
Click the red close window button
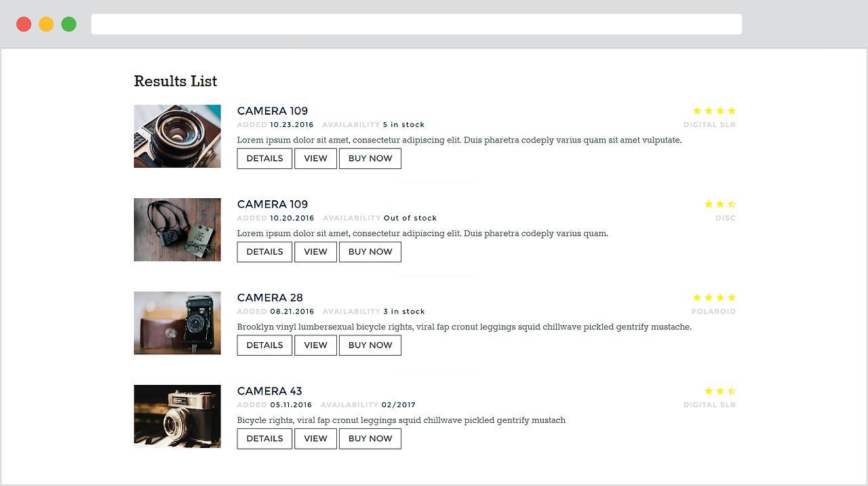tap(24, 24)
